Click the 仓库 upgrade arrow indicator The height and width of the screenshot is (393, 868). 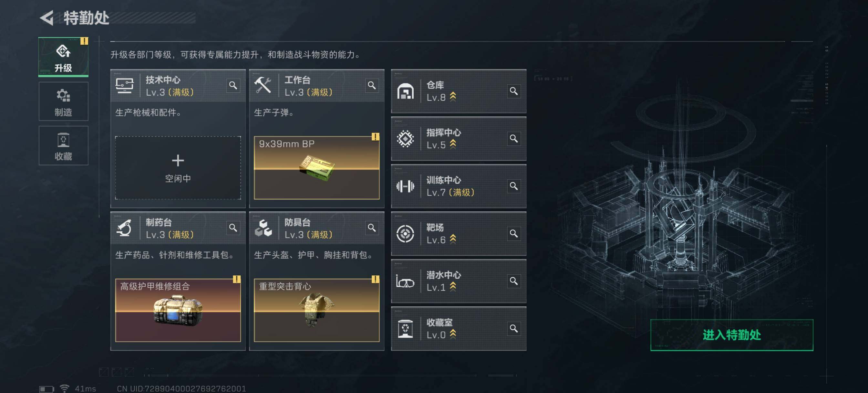(x=453, y=97)
